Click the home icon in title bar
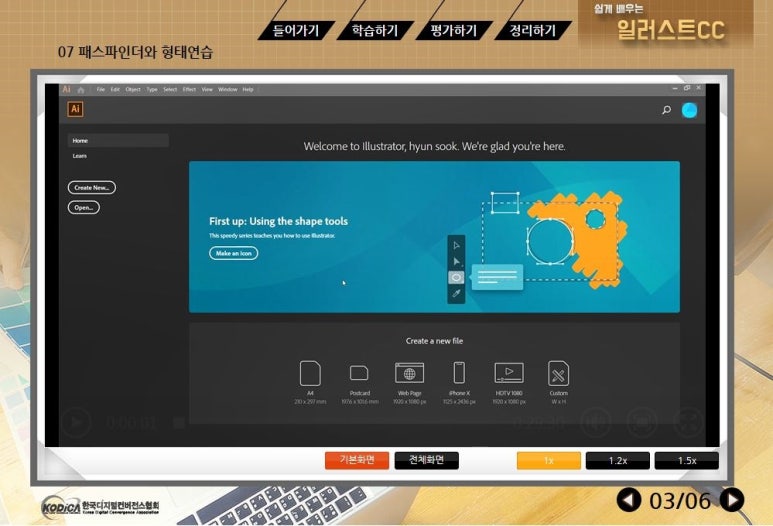The height and width of the screenshot is (526, 773). [81, 90]
